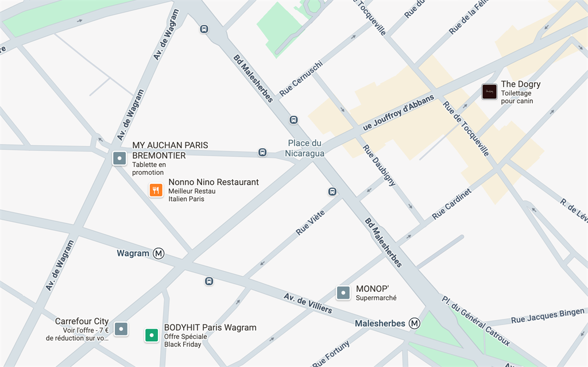Open the Nonno Nino Restaurant label

pos(214,190)
